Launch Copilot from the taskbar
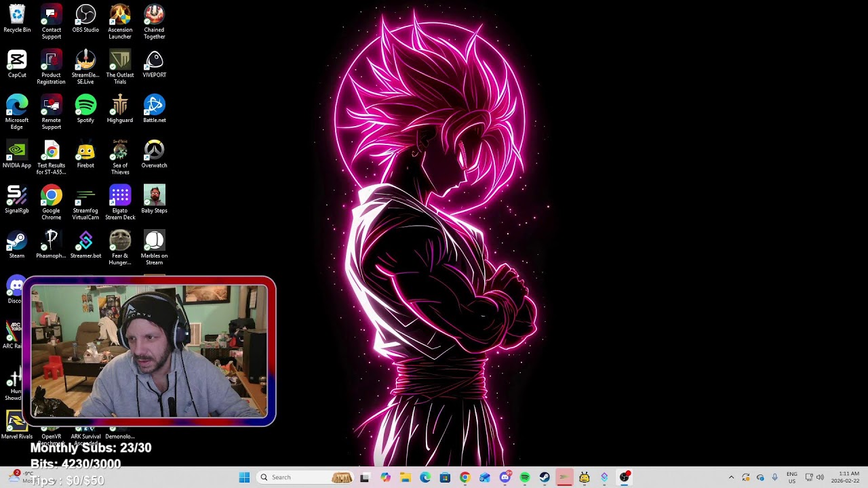 pos(386,477)
